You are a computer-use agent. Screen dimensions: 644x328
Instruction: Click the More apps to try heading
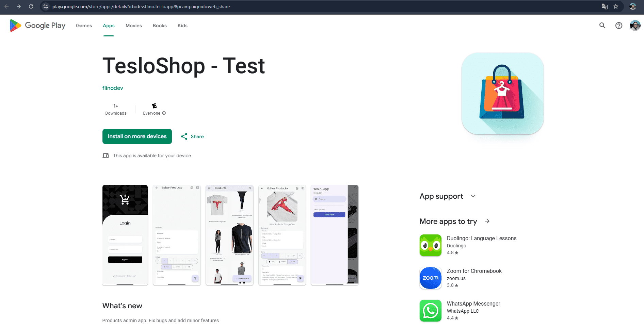tap(448, 221)
